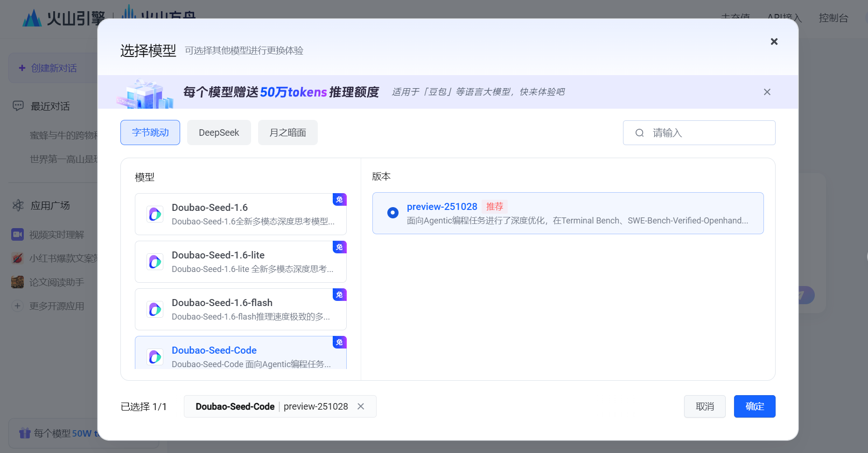Viewport: 868px width, 453px height.
Task: Click the preview-251028 text in the selected chip
Action: (316, 406)
